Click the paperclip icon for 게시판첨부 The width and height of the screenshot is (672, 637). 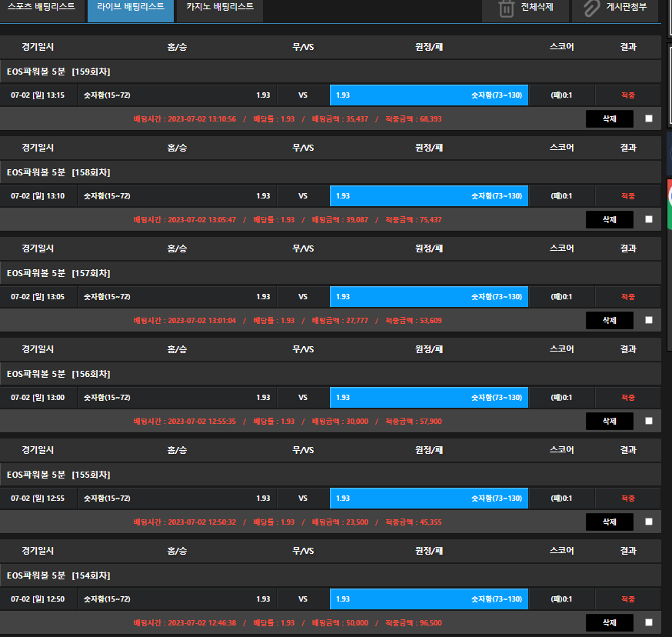590,8
